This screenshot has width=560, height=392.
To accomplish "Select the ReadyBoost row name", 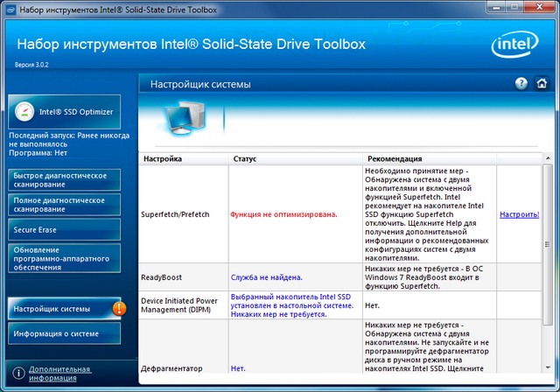I will click(x=161, y=277).
